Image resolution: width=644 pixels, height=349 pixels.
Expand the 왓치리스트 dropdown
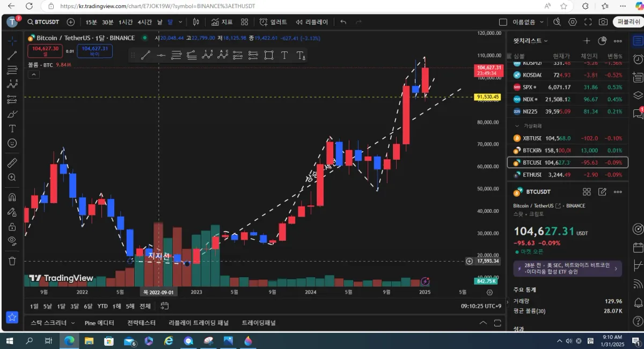pyautogui.click(x=530, y=41)
